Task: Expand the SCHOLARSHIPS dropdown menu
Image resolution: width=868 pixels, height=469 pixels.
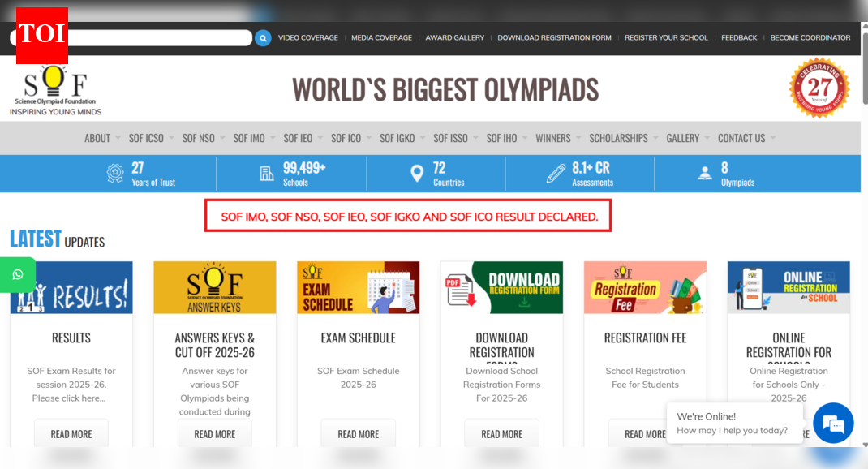Action: (x=623, y=138)
